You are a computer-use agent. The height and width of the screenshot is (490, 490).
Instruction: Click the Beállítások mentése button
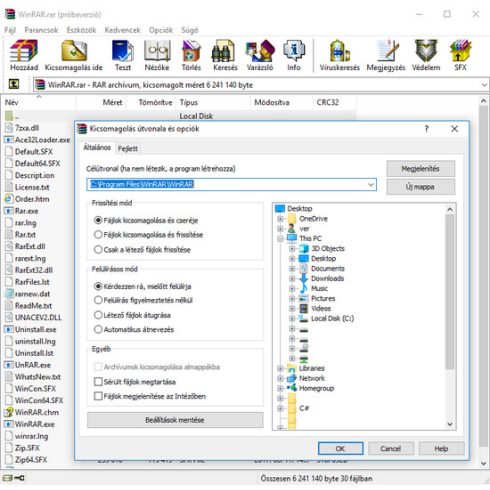click(x=175, y=420)
